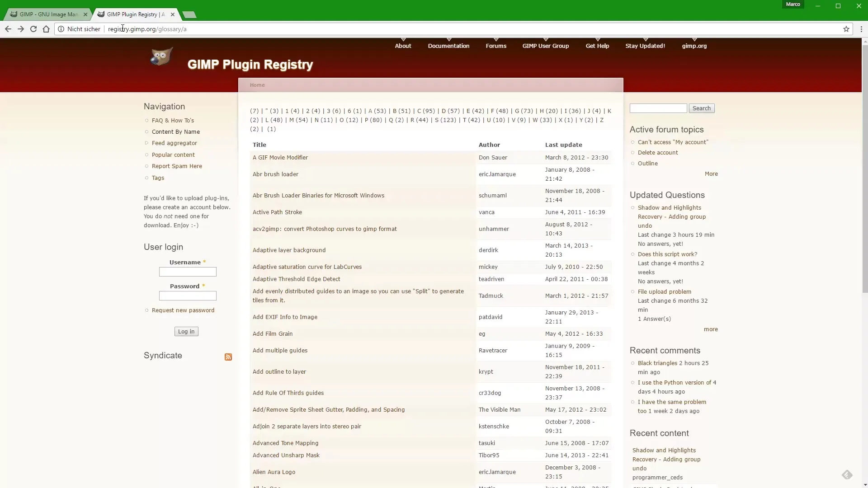This screenshot has height=488, width=868.
Task: Click the Username input field
Action: coord(188,272)
